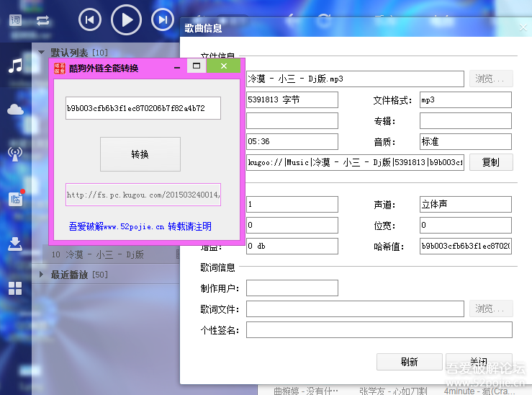Skip to the previous track
Viewport: 532px width, 395px height.
pos(89,19)
